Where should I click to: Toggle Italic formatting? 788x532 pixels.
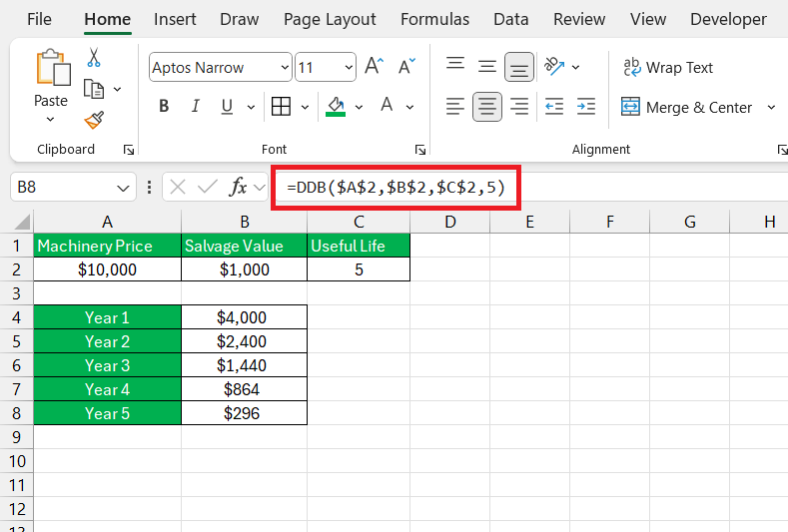(196, 107)
